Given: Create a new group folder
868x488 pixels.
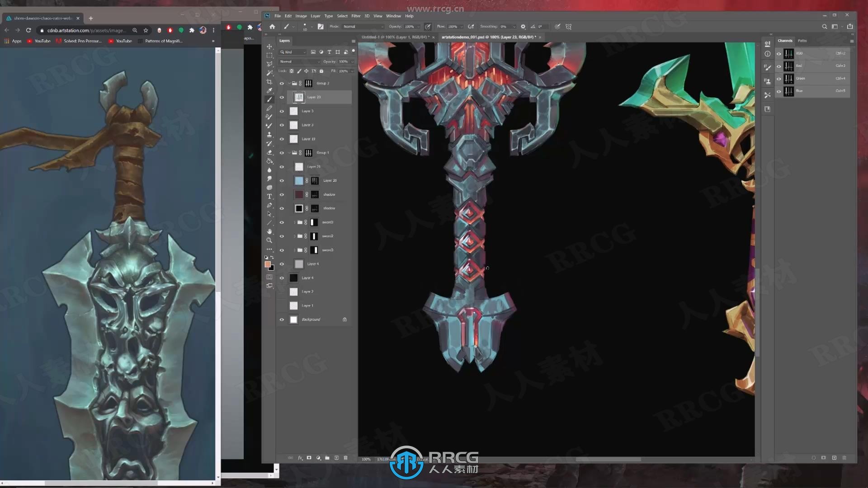Looking at the screenshot, I should click(x=327, y=458).
